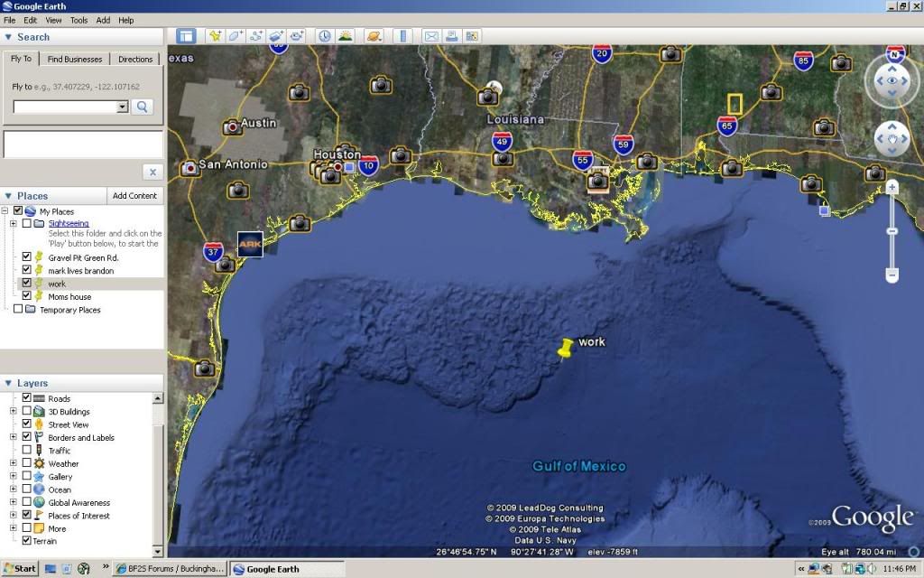Show historical imagery clock tool
Screen dimensions: 924x578
click(325, 36)
